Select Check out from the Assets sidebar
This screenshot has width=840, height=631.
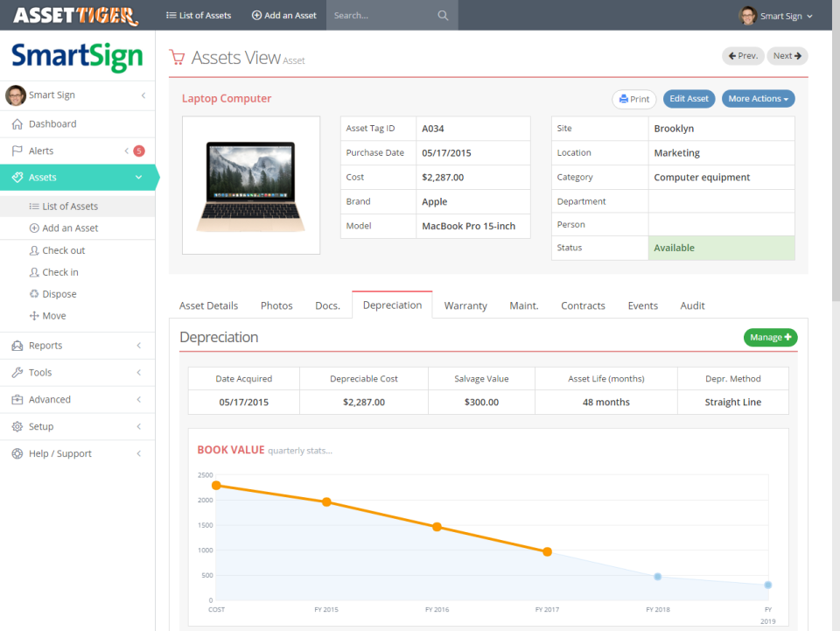(59, 249)
